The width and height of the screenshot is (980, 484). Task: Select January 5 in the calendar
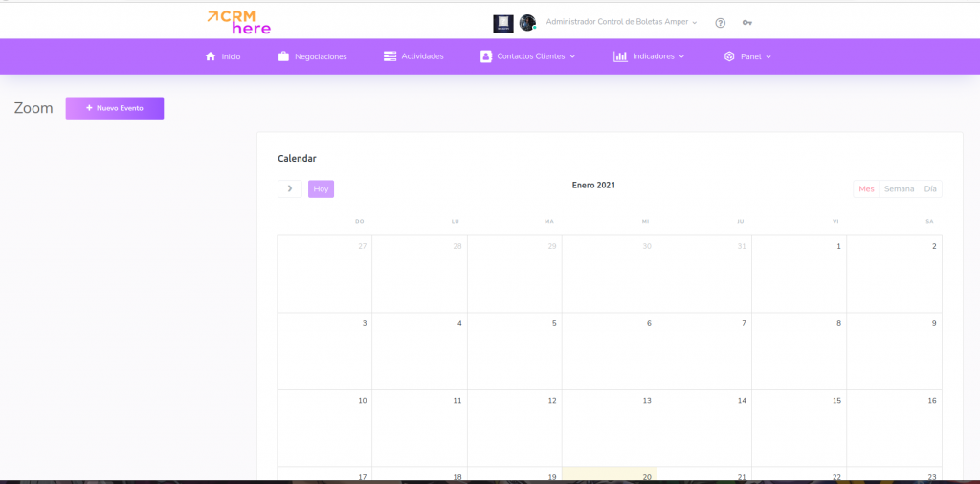pos(515,352)
